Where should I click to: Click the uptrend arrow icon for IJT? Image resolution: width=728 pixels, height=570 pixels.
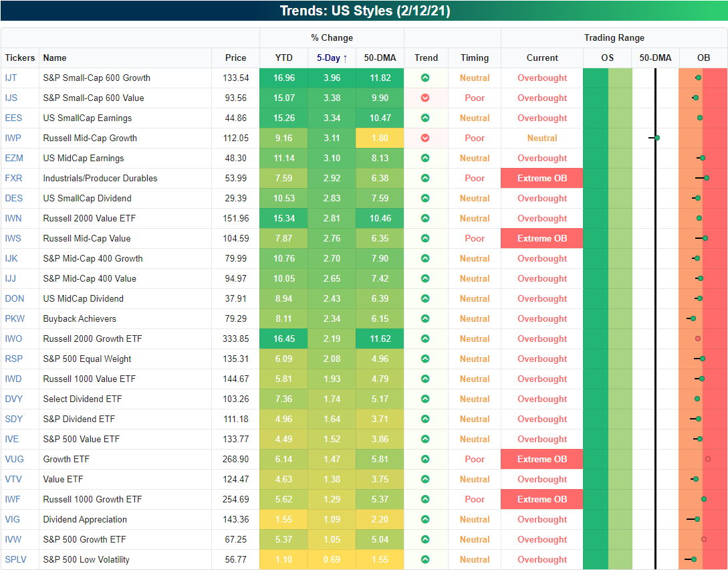pyautogui.click(x=425, y=78)
